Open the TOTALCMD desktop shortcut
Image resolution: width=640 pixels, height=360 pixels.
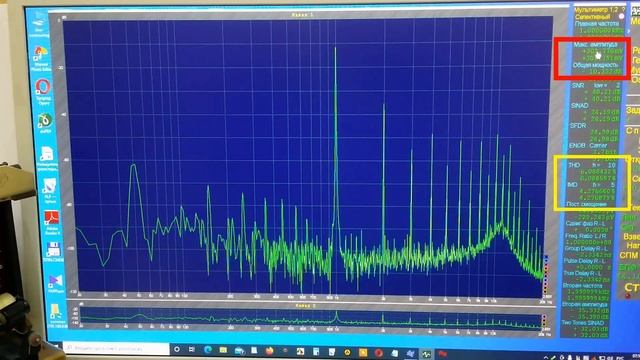coord(53,252)
